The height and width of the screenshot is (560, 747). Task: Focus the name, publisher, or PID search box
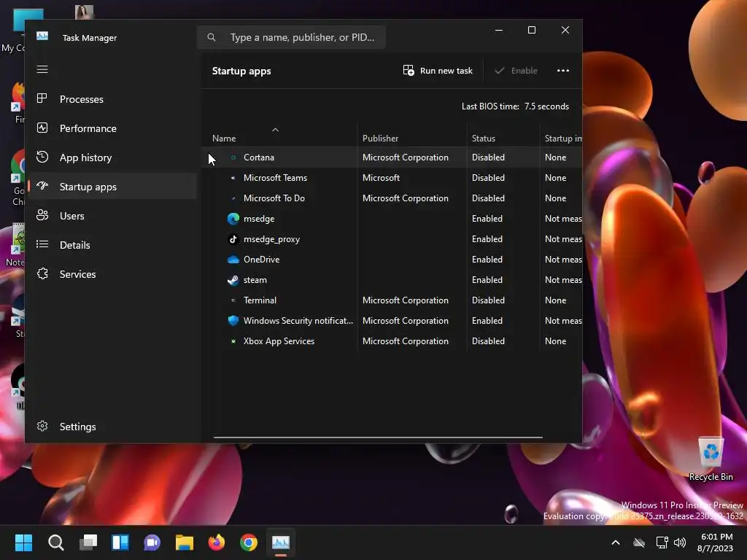coord(292,37)
